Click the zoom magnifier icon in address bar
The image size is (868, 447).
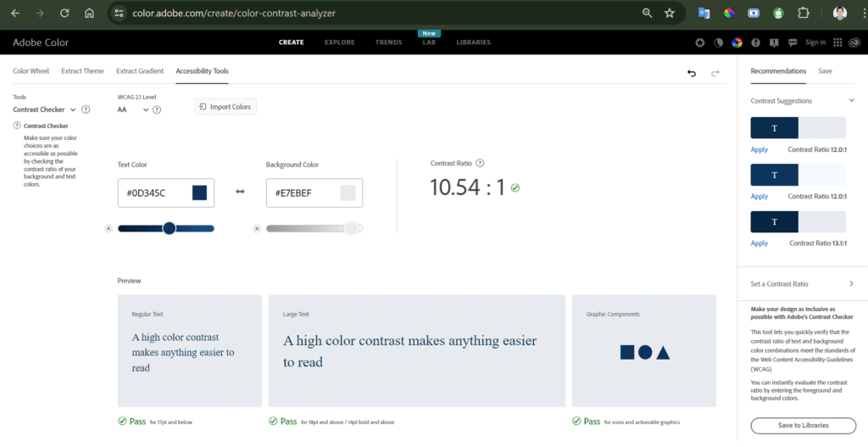(647, 14)
